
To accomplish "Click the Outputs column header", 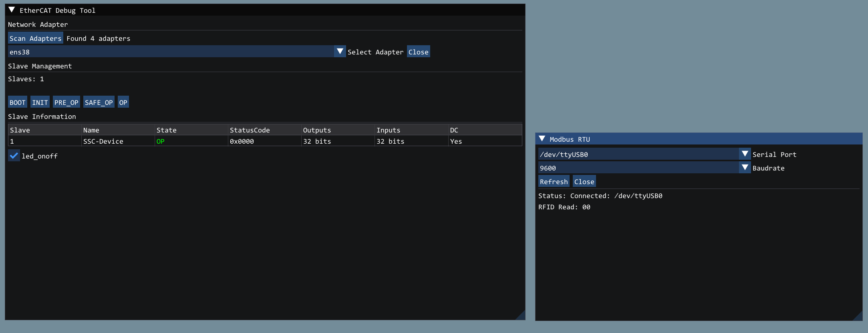I will [x=338, y=130].
